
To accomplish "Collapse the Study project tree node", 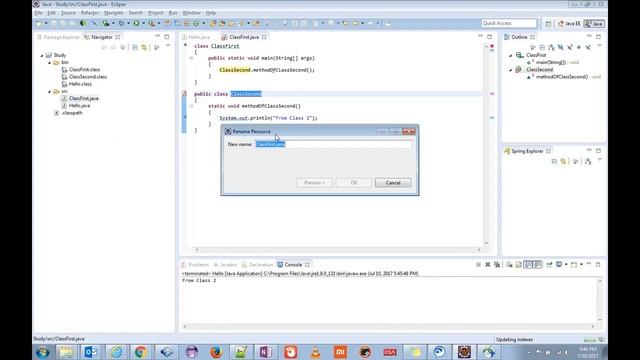I will [42, 55].
